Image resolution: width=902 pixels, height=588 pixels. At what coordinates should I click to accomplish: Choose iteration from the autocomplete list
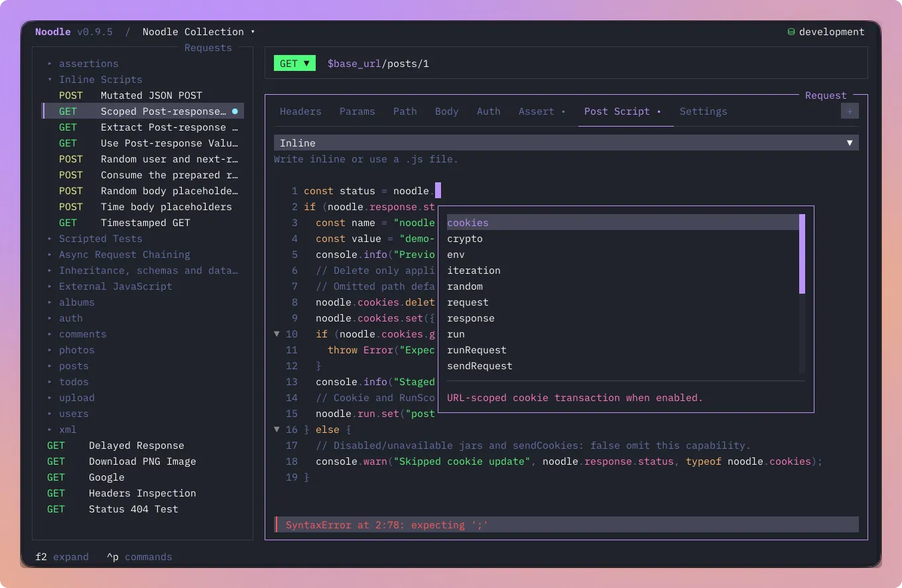click(623, 270)
